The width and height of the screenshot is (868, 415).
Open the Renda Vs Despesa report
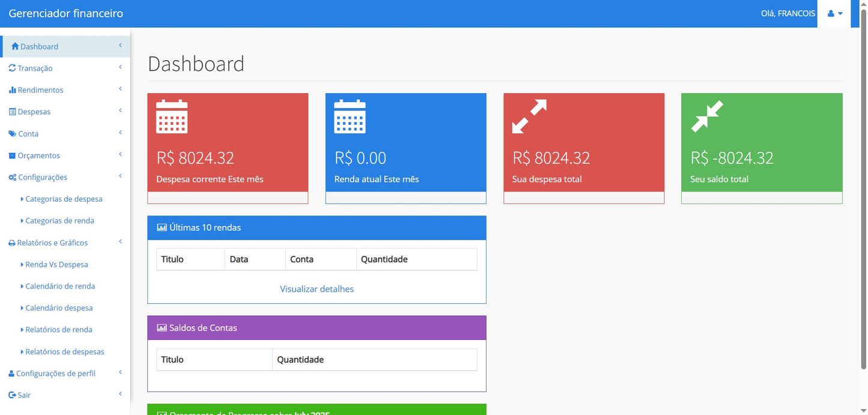(58, 264)
